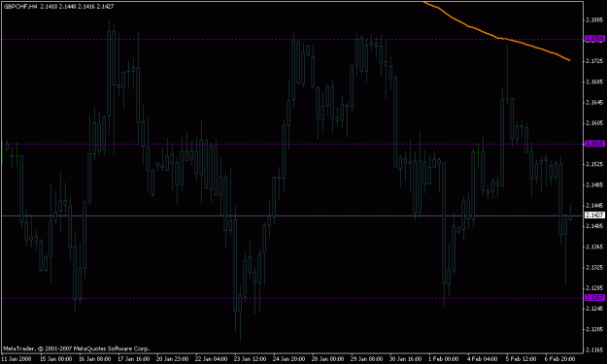Click the 23 Jan 12:00 time label

click(x=250, y=359)
